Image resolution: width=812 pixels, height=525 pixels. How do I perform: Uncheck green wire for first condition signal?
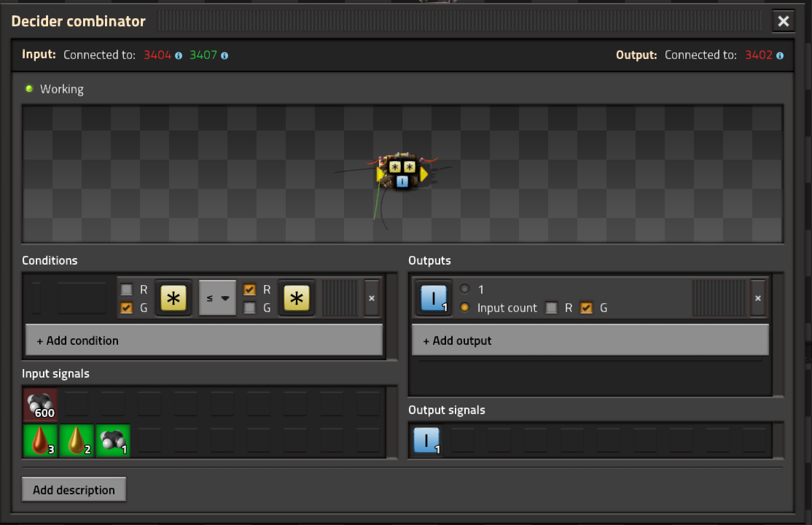(126, 308)
